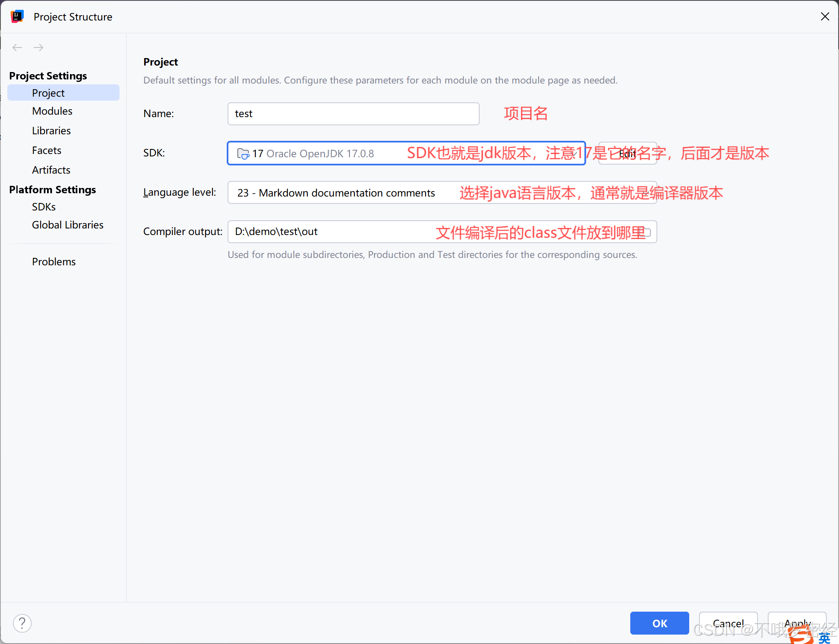Select Modules in Project Settings
Image resolution: width=839 pixels, height=644 pixels.
pyautogui.click(x=52, y=111)
